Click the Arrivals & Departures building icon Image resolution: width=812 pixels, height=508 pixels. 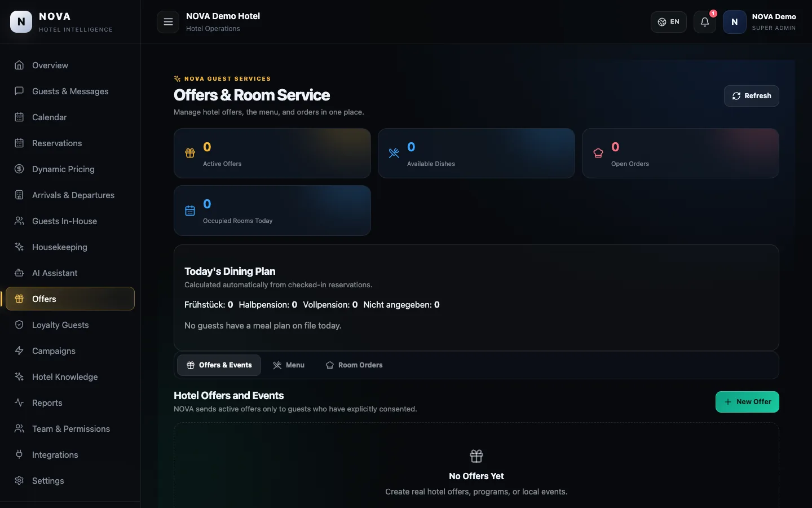coord(19,195)
